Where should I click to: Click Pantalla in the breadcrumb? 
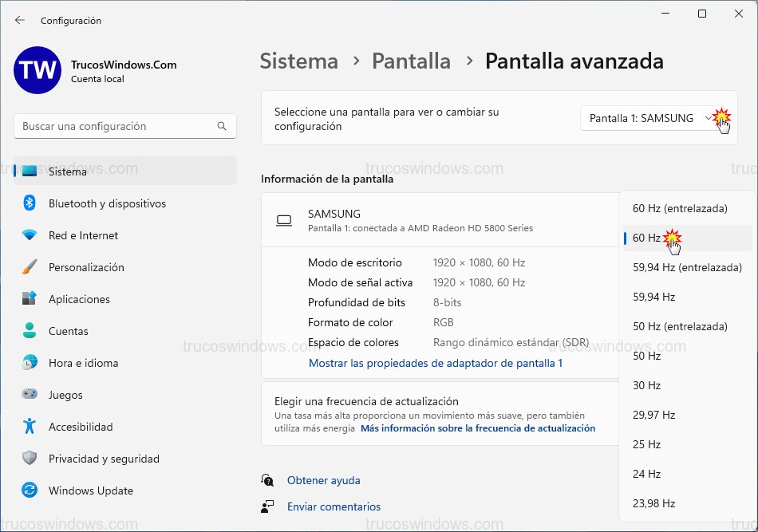pyautogui.click(x=411, y=61)
